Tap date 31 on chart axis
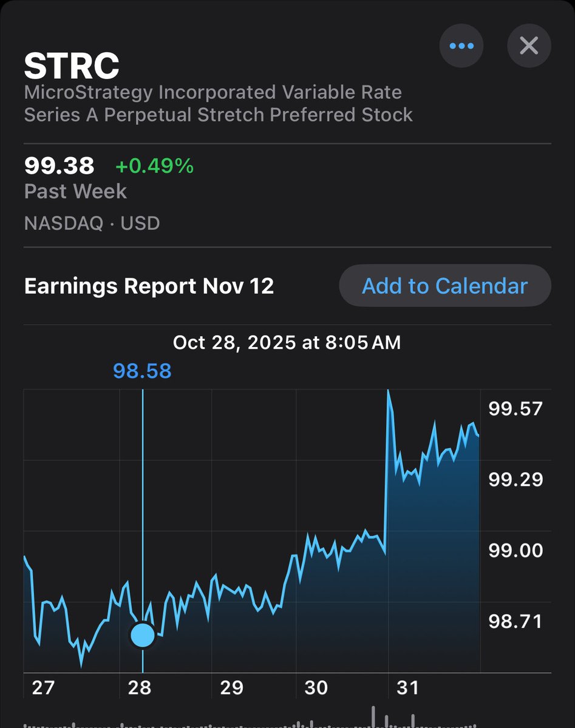 [407, 688]
